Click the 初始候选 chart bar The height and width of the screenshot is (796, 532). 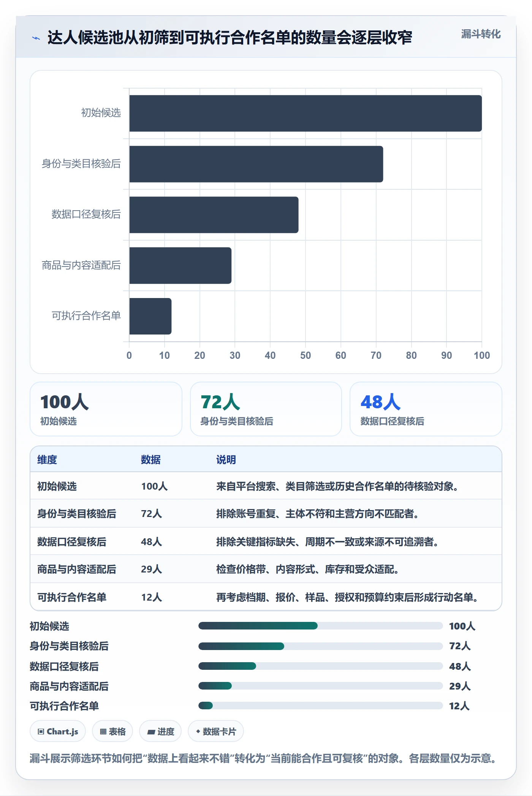[x=306, y=113]
